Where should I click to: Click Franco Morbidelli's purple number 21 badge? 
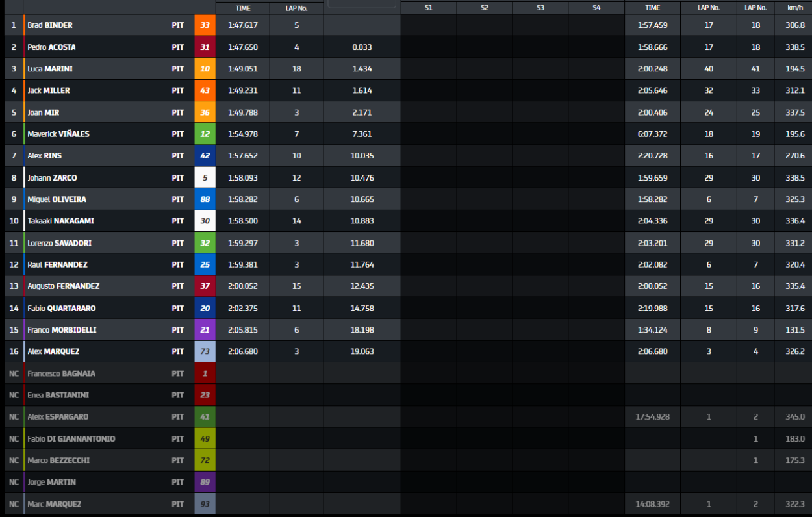(205, 330)
